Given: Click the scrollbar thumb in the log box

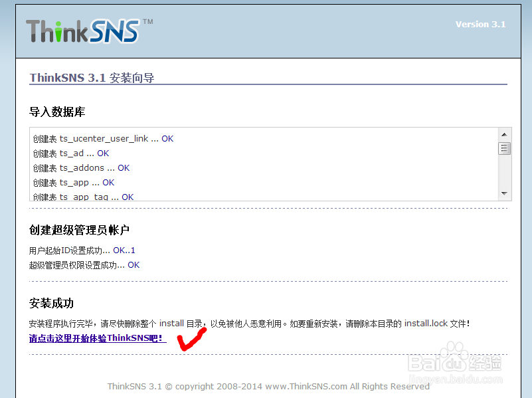Looking at the screenshot, I should [505, 148].
